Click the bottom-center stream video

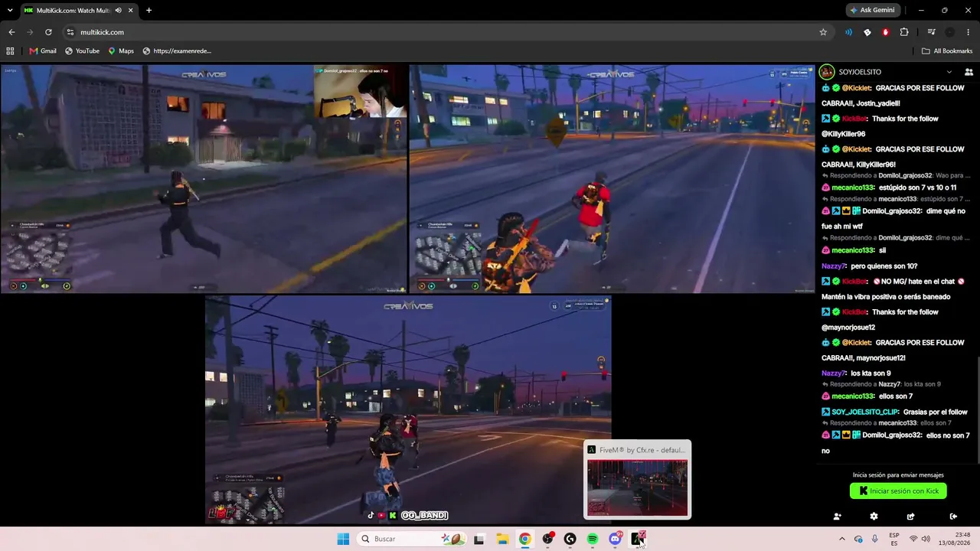pos(408,410)
